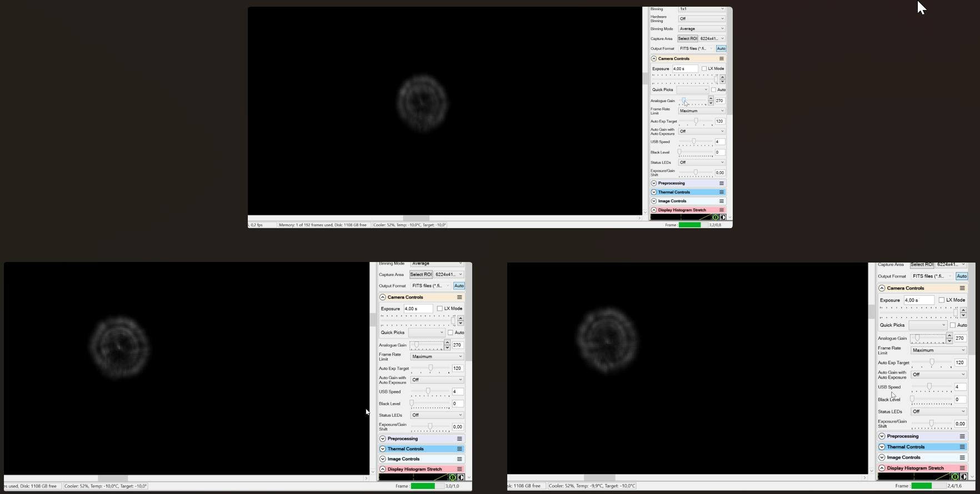The image size is (980, 494).
Task: Enable LX Mode checkbox in bottom-left window
Action: (x=439, y=309)
